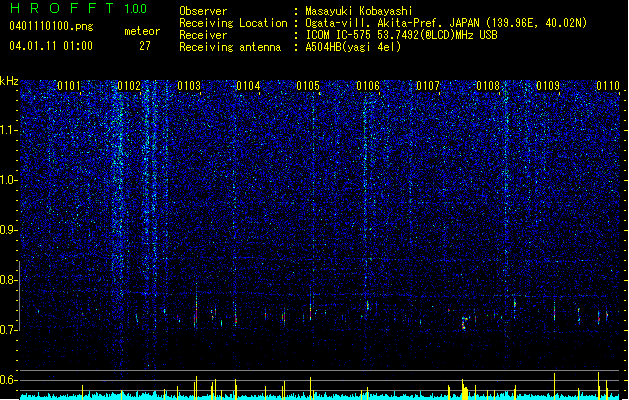The width and height of the screenshot is (629, 400).
Task: Click the 0103 time marker
Action: 189,86
